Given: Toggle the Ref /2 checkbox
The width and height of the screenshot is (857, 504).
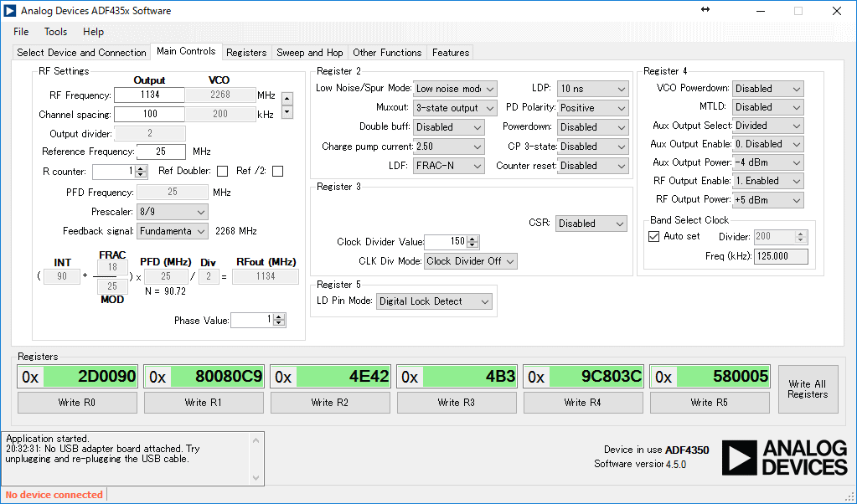Looking at the screenshot, I should point(277,172).
